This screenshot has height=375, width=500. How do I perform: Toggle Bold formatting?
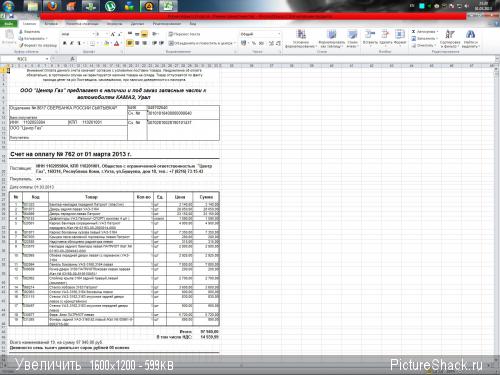pos(65,43)
